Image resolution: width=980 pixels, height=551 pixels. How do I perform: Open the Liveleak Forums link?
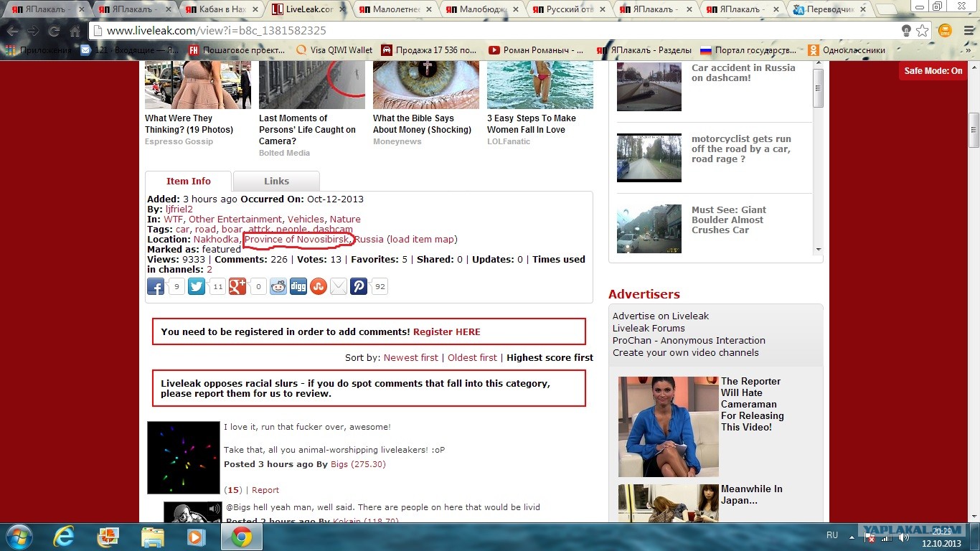coord(649,329)
